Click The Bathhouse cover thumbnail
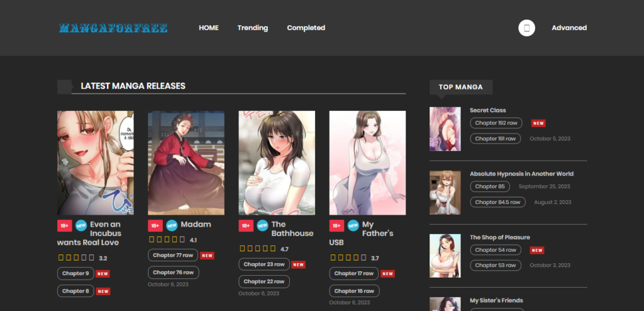Viewport: 644px width, 311px height. coord(277,163)
